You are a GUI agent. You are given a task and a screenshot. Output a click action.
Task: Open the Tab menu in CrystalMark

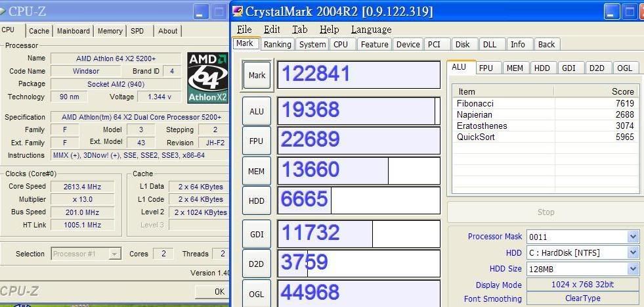coord(299,30)
